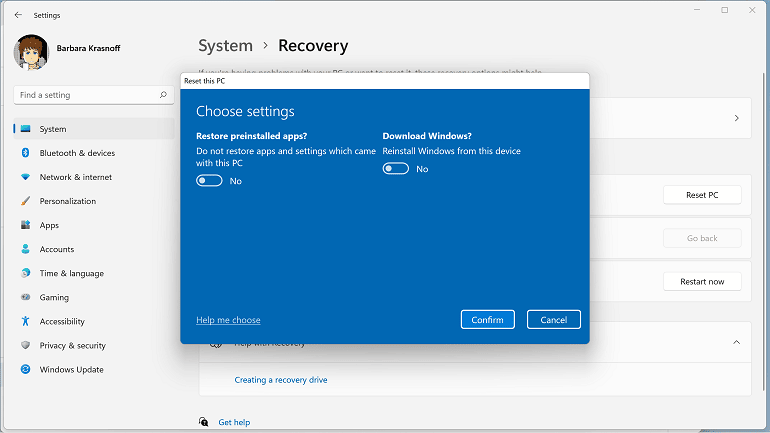Confirm the reset settings
This screenshot has height=433, width=770.
tap(488, 320)
